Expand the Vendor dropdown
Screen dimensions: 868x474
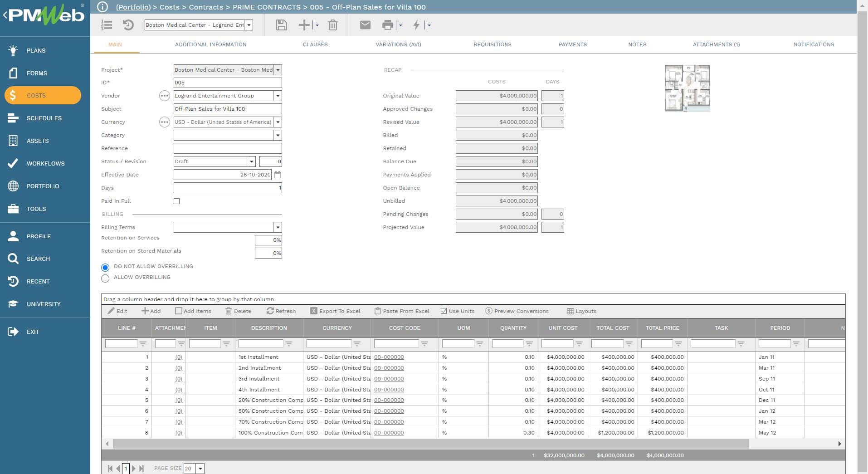click(x=278, y=96)
